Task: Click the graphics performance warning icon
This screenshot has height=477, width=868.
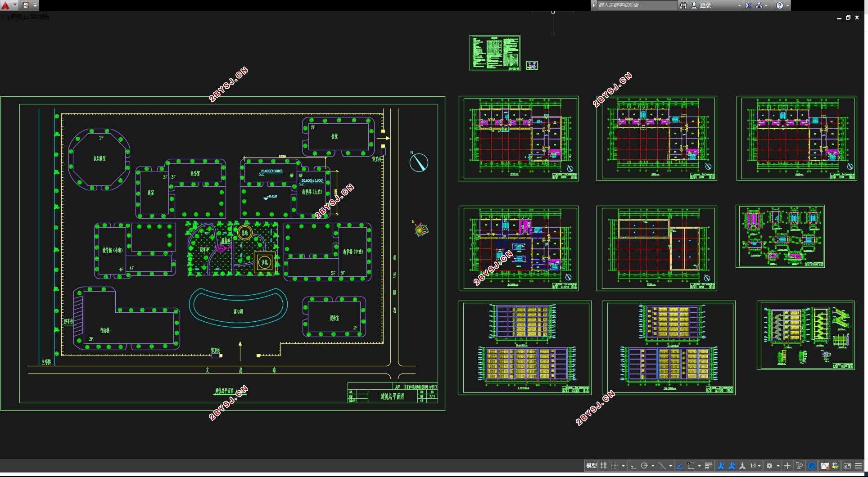Action: [825, 466]
